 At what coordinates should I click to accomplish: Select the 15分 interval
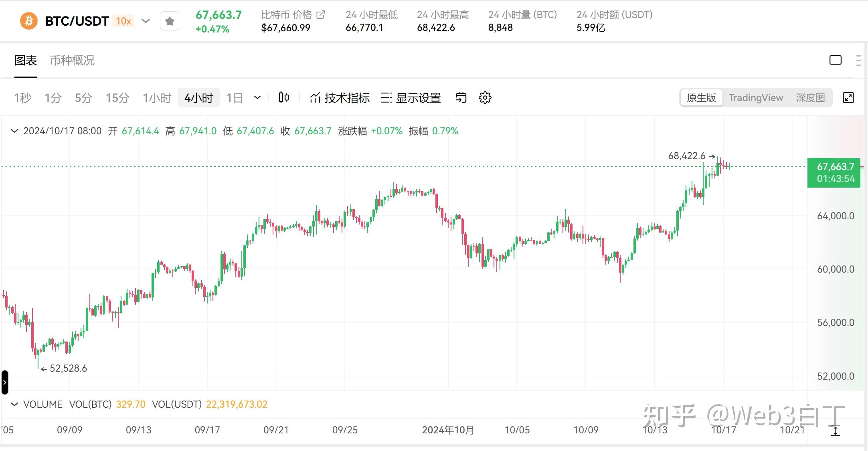[x=117, y=98]
